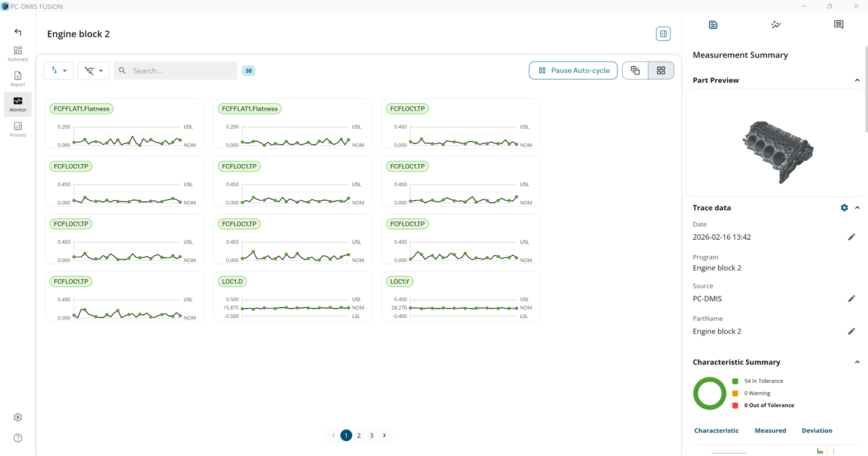868x456 pixels.
Task: Go to page 1
Action: click(x=346, y=435)
